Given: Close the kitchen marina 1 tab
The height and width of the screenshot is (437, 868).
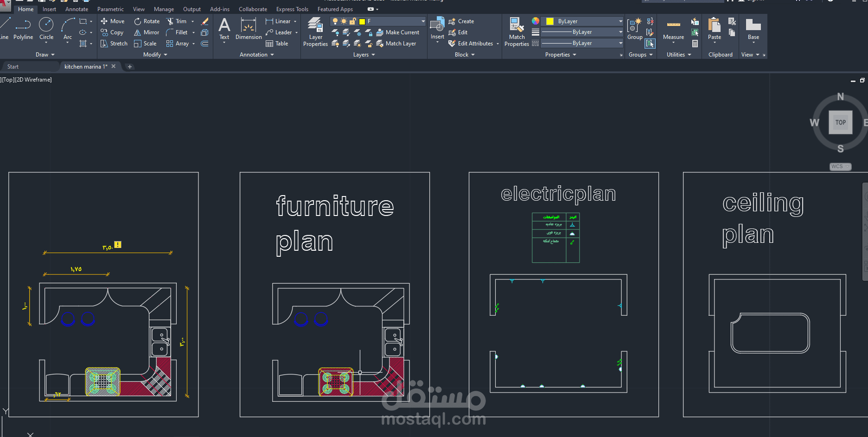Looking at the screenshot, I should click(x=114, y=66).
